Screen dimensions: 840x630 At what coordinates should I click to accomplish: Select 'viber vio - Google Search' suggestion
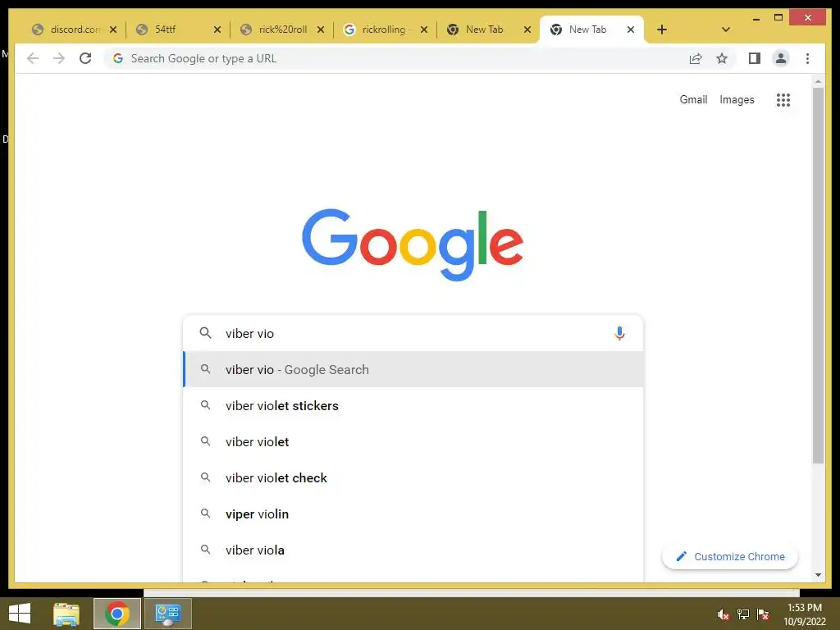pyautogui.click(x=413, y=370)
